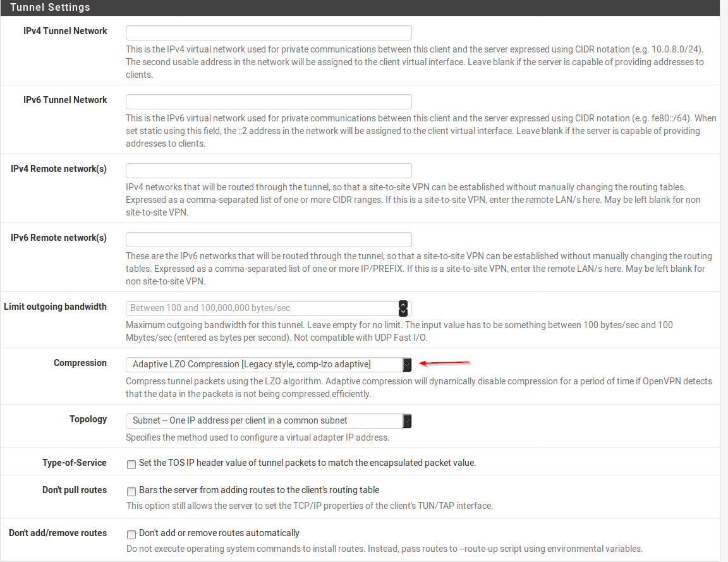
Task: Enable the Type-of-Service checkbox
Action: (131, 464)
